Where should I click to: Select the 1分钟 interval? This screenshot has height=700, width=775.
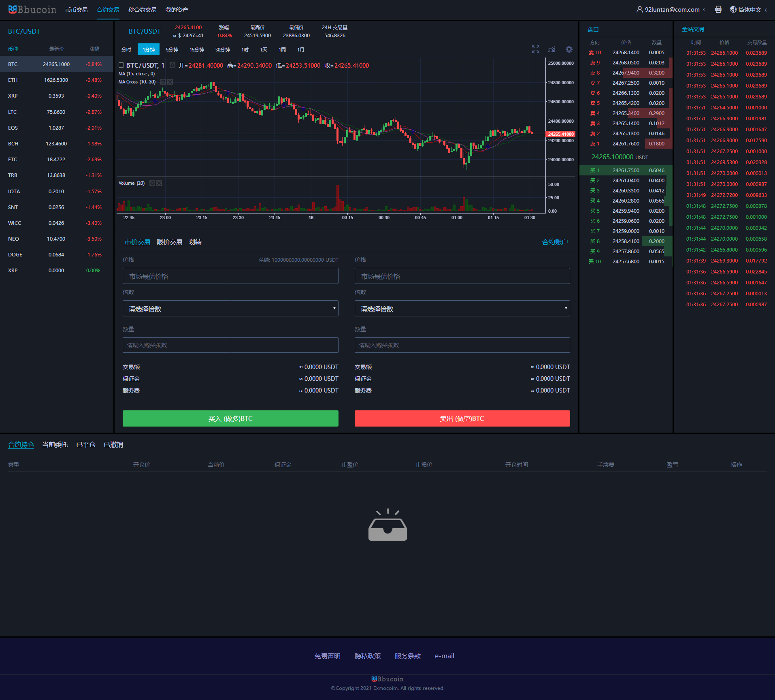click(149, 49)
